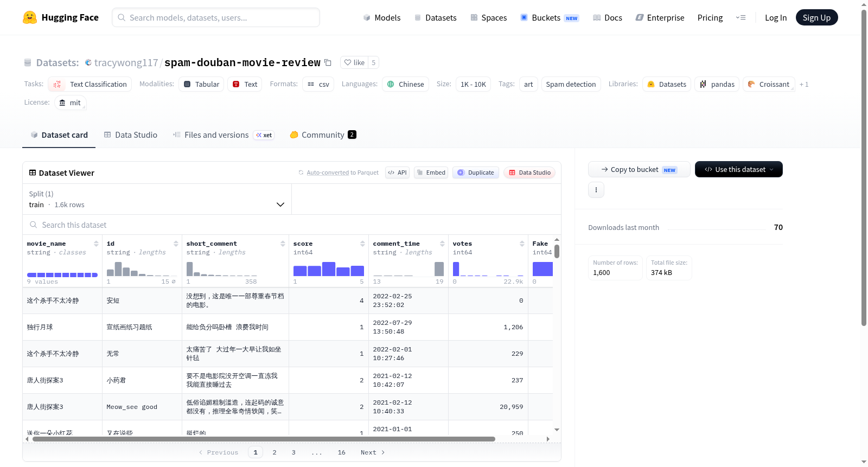Open the API button in viewer
Screen dimensions: 868x467
point(397,172)
